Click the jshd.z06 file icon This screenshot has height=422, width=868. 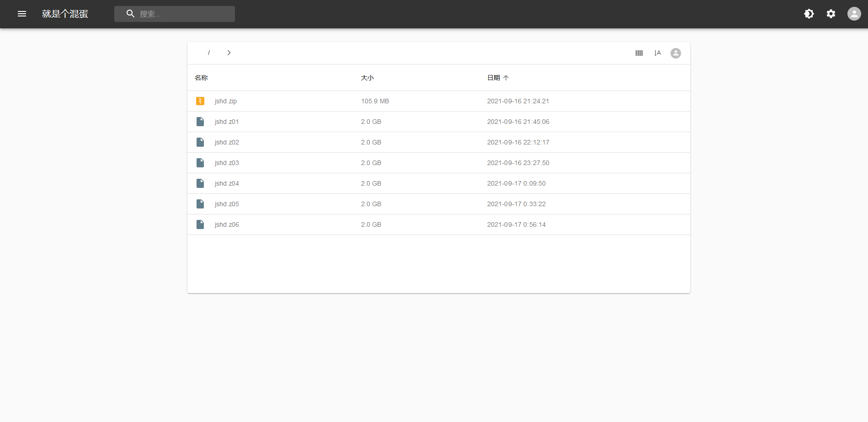200,224
